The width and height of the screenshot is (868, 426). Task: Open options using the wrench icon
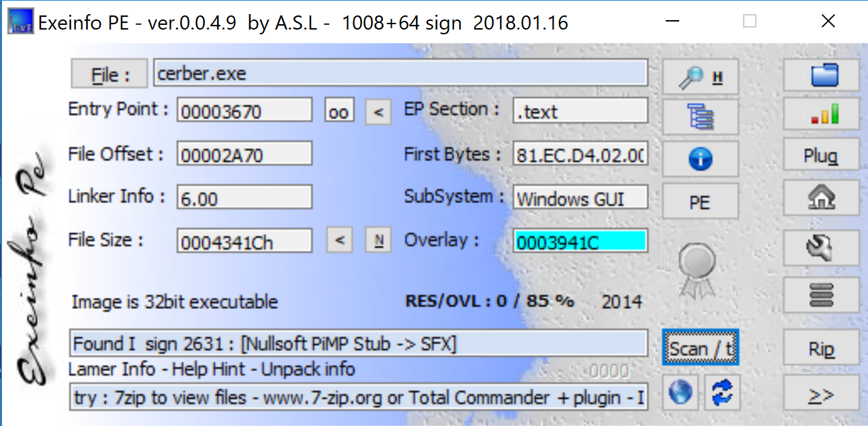coord(821,247)
